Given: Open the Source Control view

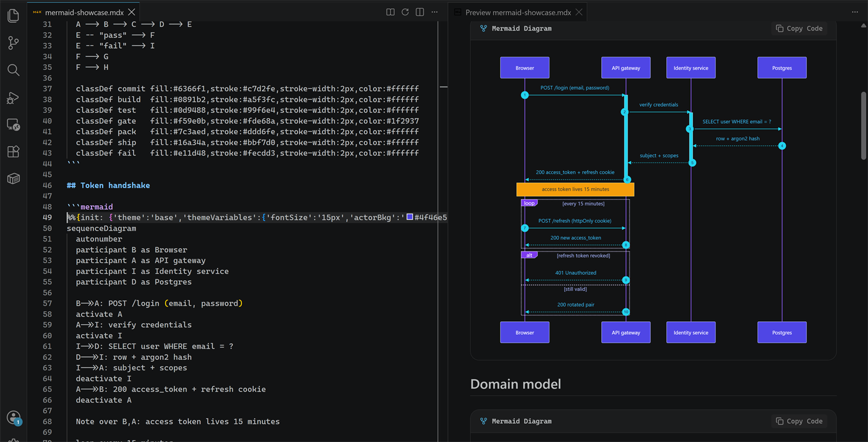Looking at the screenshot, I should [13, 42].
